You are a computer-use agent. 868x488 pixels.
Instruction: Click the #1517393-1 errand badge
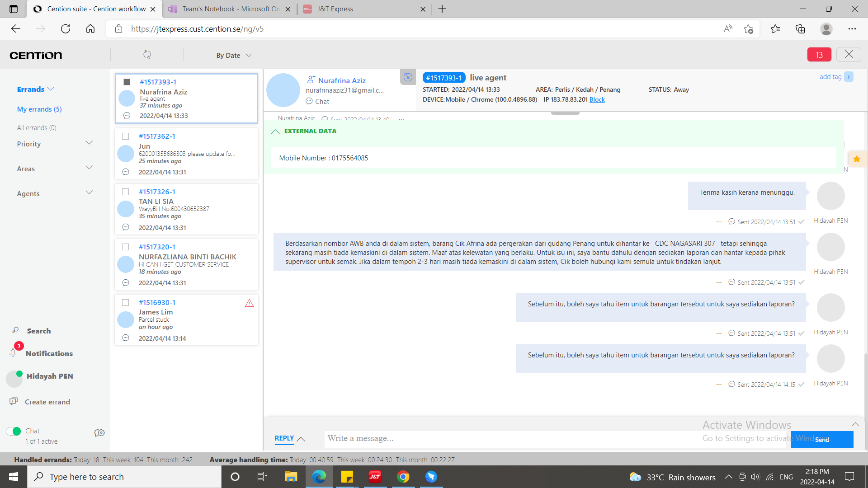tap(444, 78)
